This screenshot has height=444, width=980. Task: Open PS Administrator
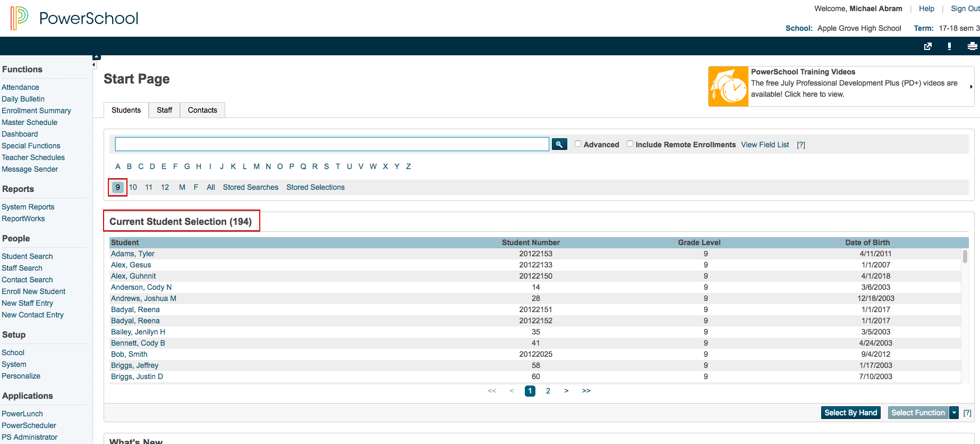pos(29,437)
